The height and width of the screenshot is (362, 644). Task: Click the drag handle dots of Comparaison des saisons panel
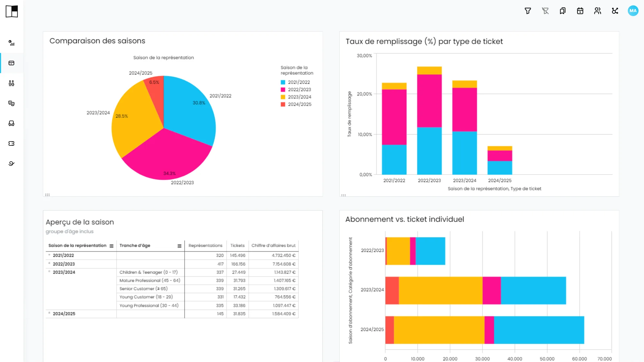tap(47, 195)
